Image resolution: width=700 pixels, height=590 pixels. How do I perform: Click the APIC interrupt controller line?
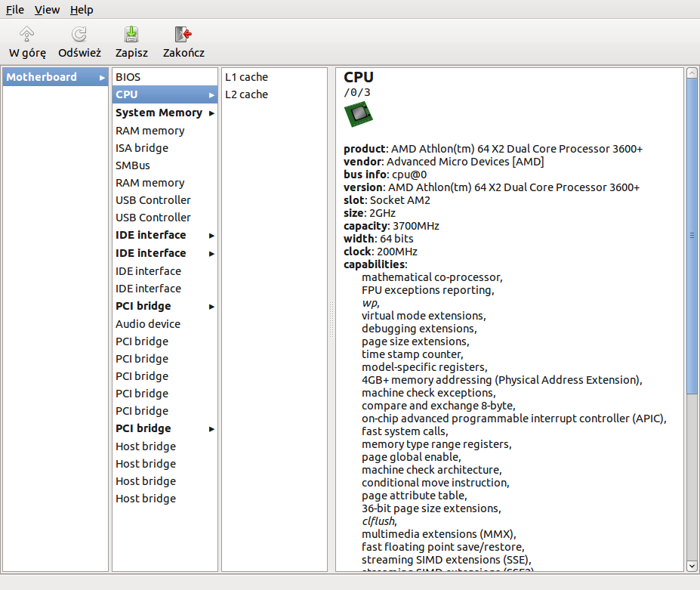tap(513, 419)
